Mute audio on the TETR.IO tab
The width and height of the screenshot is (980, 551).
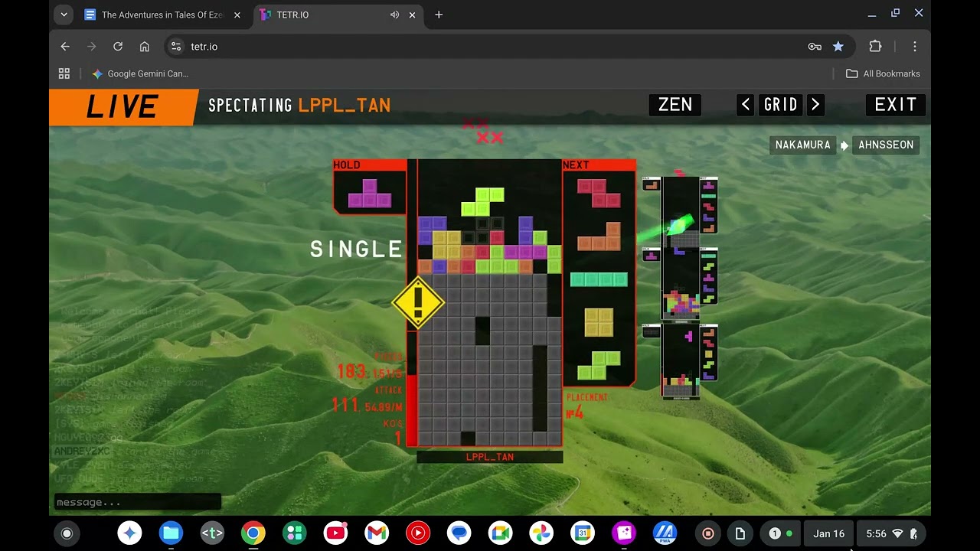point(394,15)
